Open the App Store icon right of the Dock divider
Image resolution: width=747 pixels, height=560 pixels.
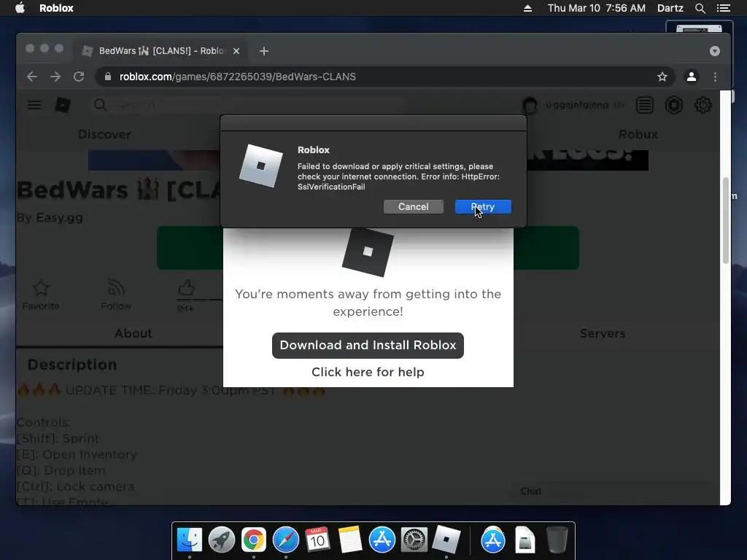(492, 540)
